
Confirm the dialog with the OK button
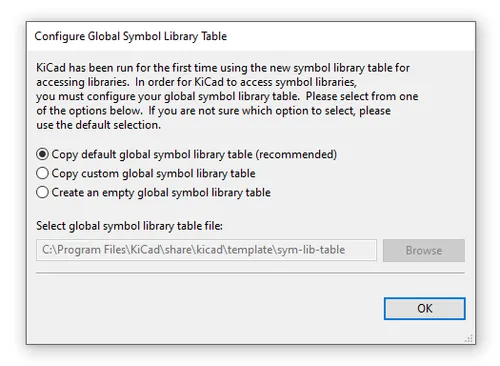[424, 308]
